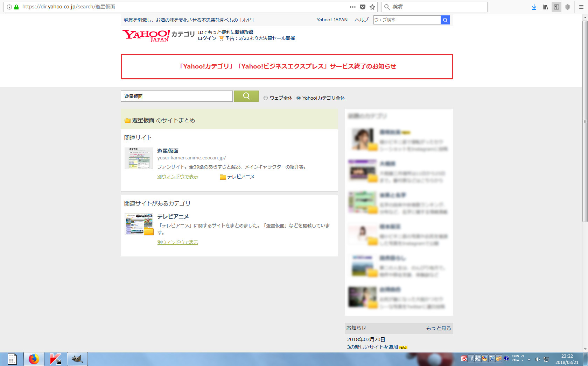Image resolution: width=588 pixels, height=366 pixels.
Task: Open site information icon in address bar
Action: pyautogui.click(x=9, y=7)
